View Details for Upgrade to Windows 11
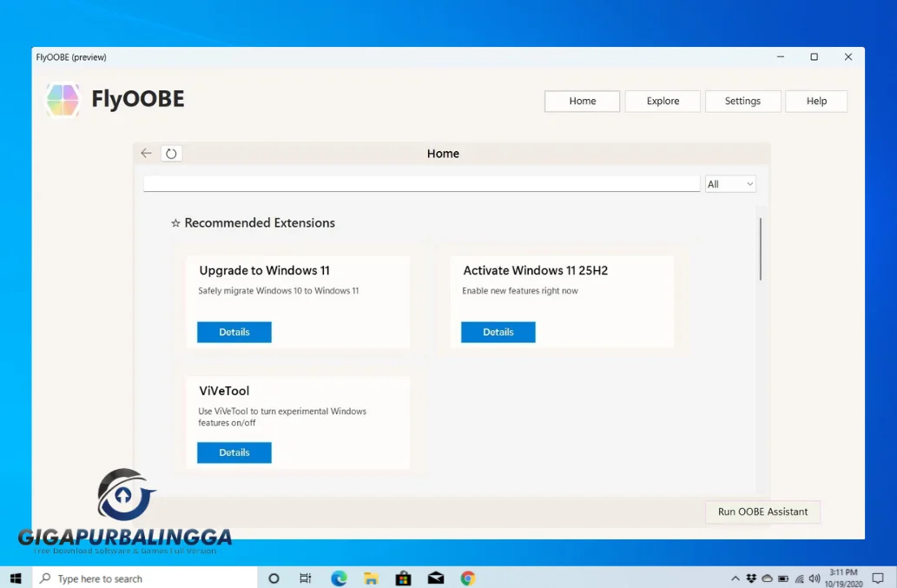Viewport: 897px width, 588px height. (234, 333)
